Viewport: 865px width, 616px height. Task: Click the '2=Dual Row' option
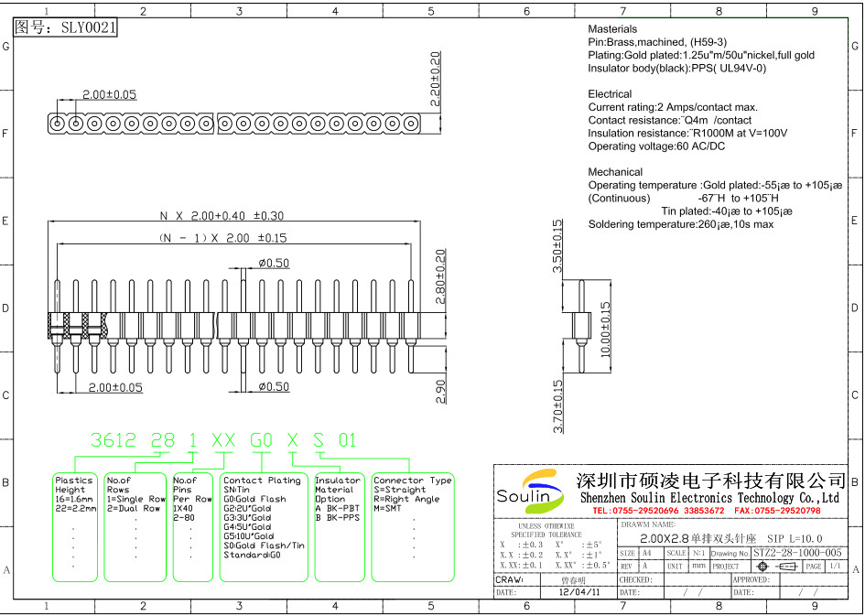coord(133,509)
